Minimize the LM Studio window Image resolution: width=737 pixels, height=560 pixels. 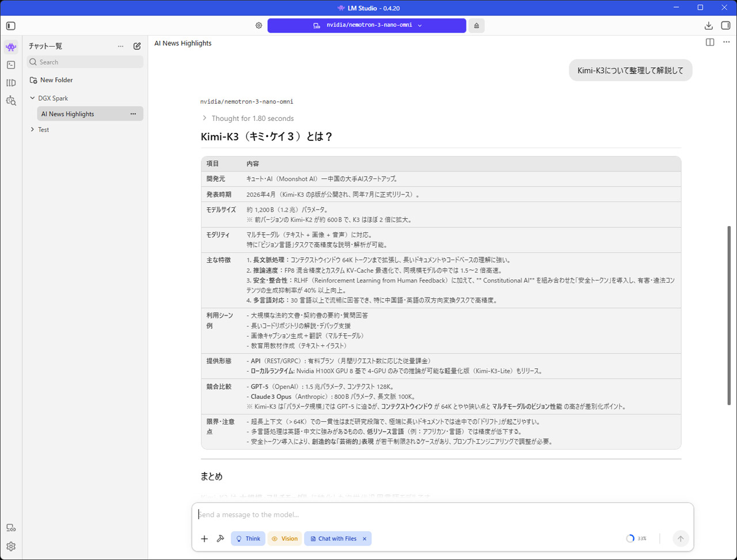pos(676,7)
